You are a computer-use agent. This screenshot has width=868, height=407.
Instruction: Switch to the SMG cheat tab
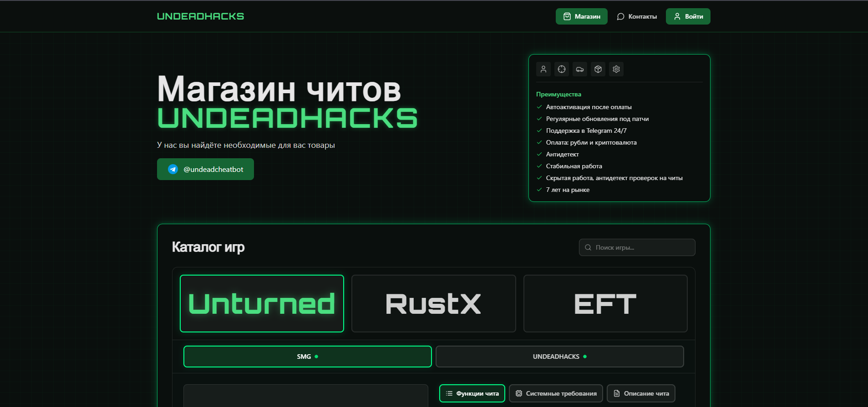307,357
